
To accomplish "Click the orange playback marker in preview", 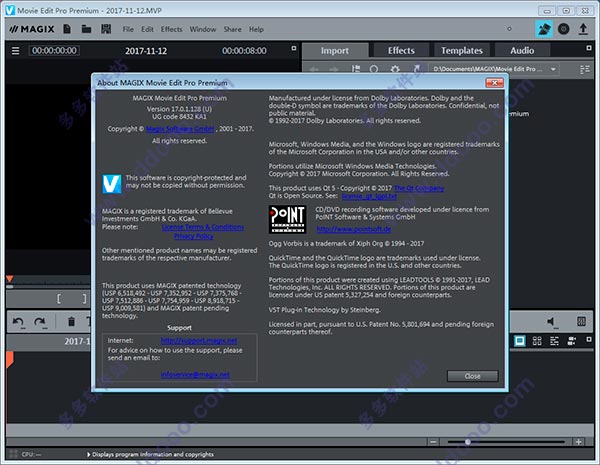I will pos(10,279).
